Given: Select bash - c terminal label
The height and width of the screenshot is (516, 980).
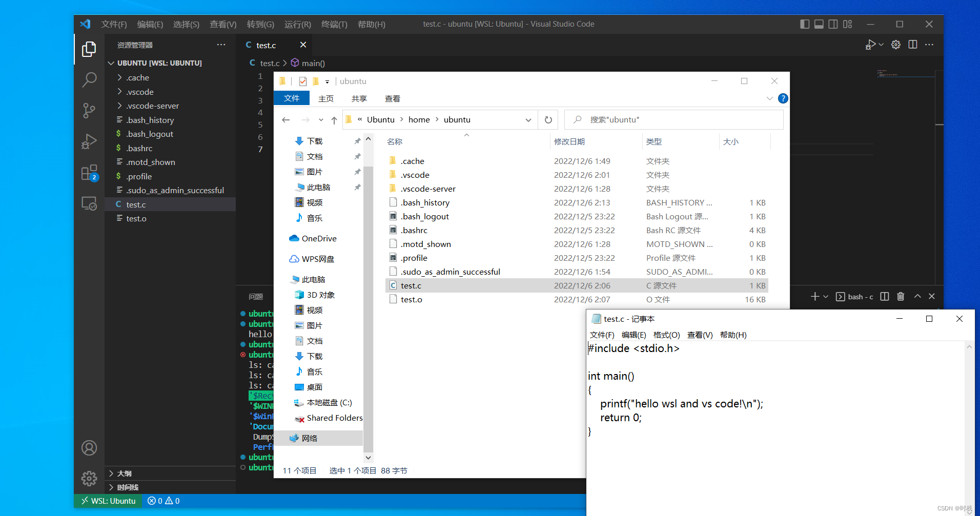Looking at the screenshot, I should 854,296.
